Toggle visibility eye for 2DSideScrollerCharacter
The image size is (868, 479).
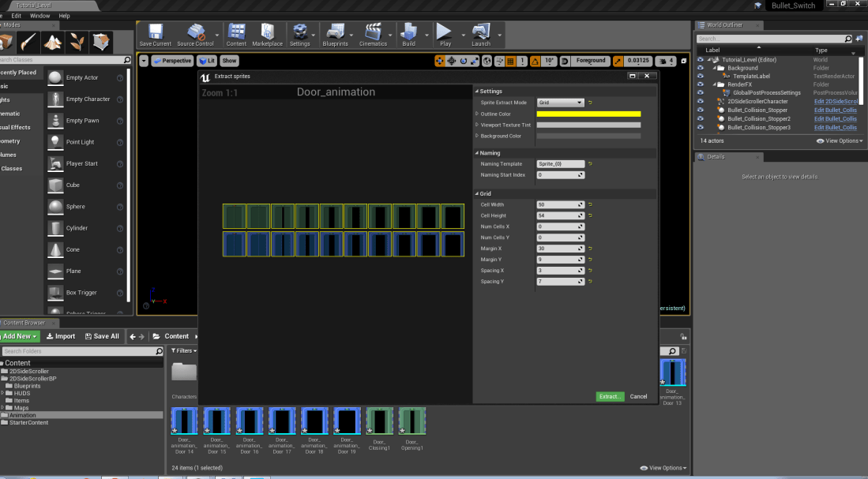[700, 101]
